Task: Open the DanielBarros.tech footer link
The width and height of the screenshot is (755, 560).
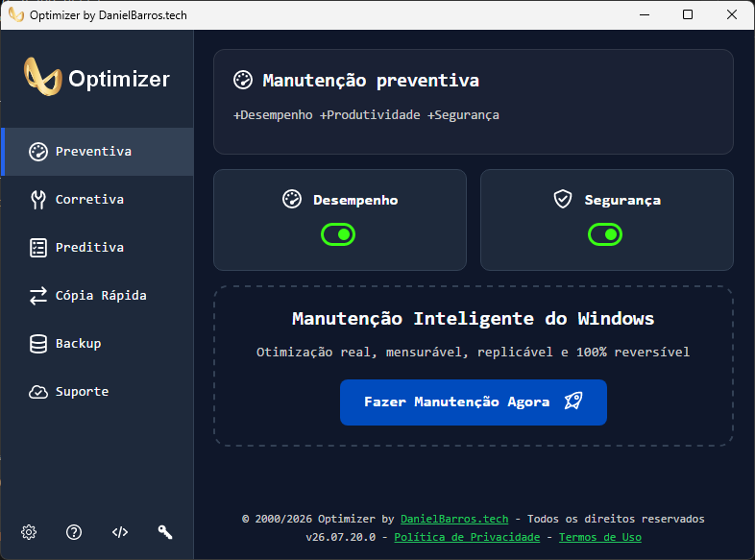Action: (454, 519)
